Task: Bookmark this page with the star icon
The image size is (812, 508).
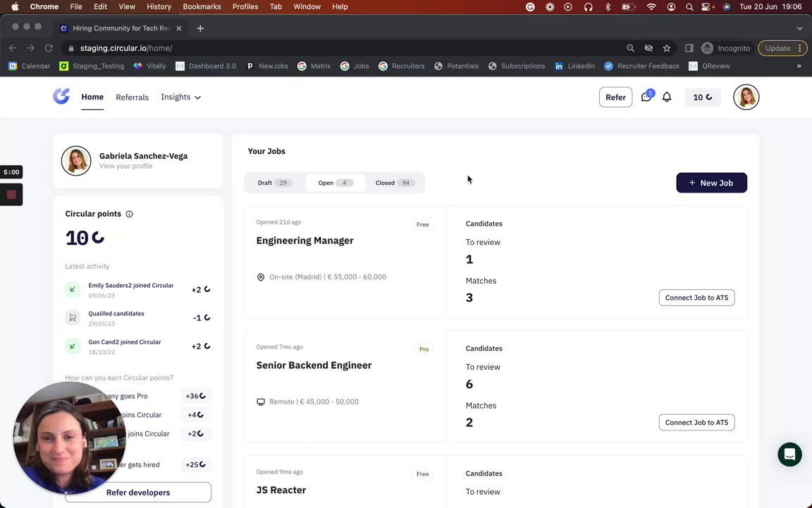Action: (x=667, y=48)
